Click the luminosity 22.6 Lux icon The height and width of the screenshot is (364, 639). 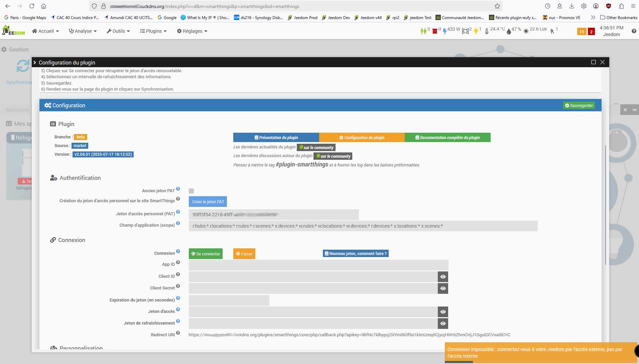click(x=526, y=31)
